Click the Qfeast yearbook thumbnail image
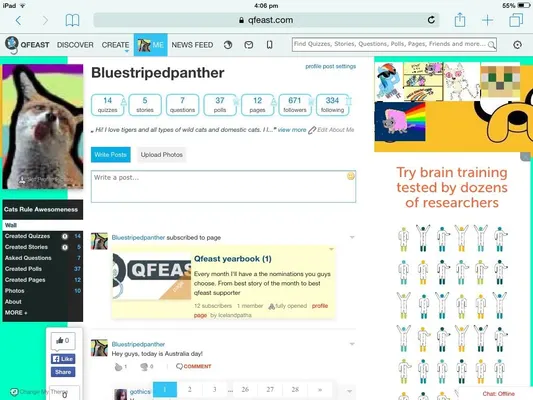The height and width of the screenshot is (400, 533). click(x=152, y=276)
